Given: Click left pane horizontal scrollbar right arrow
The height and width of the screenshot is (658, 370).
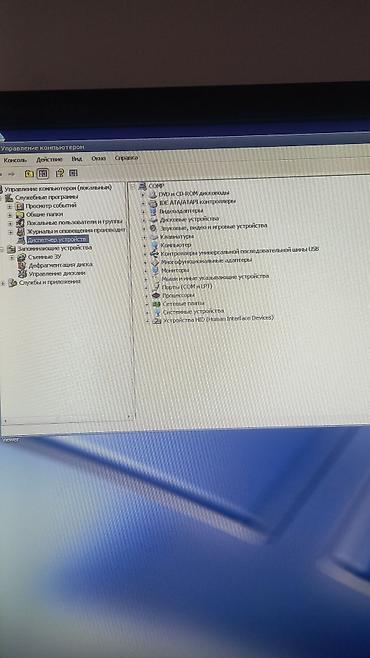Looking at the screenshot, I should coord(129,418).
